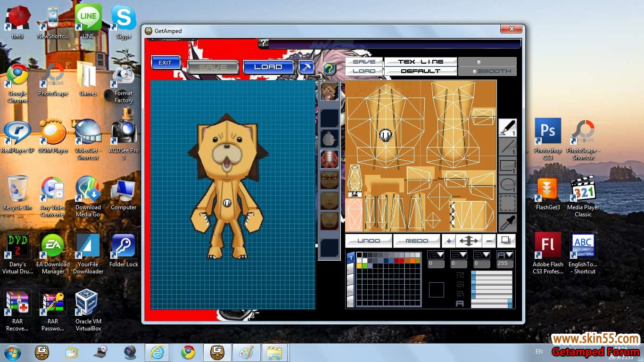Viewport: 644px width, 362px height.
Task: Open the Recycle Bin desktop icon
Action: tap(17, 193)
